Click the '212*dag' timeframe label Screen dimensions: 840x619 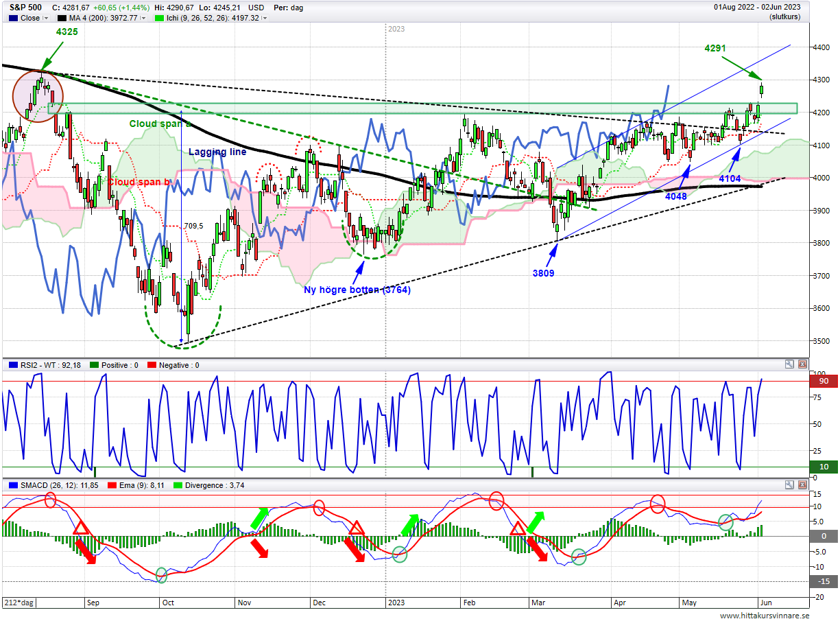19,602
